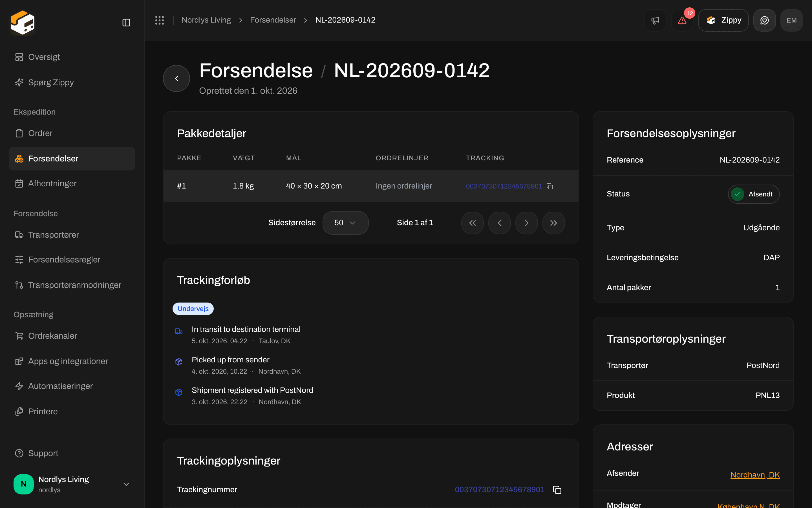
Task: Go back with the arrow button
Action: pos(176,78)
